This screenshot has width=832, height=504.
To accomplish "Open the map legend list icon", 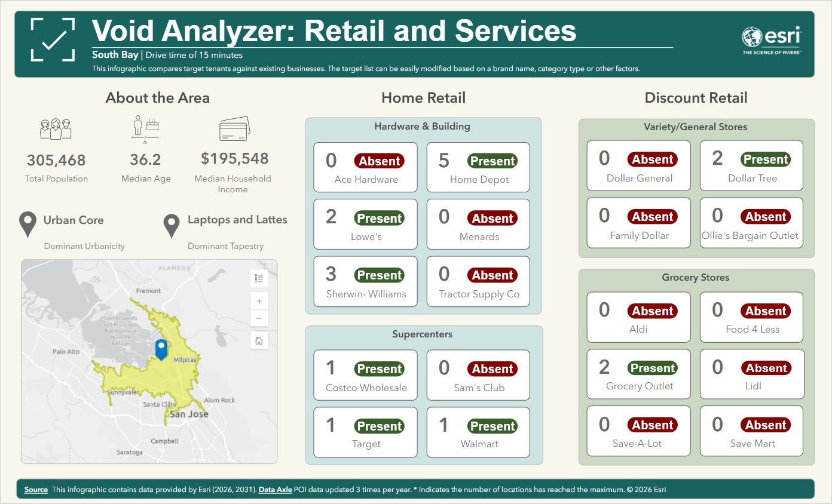I will click(259, 278).
